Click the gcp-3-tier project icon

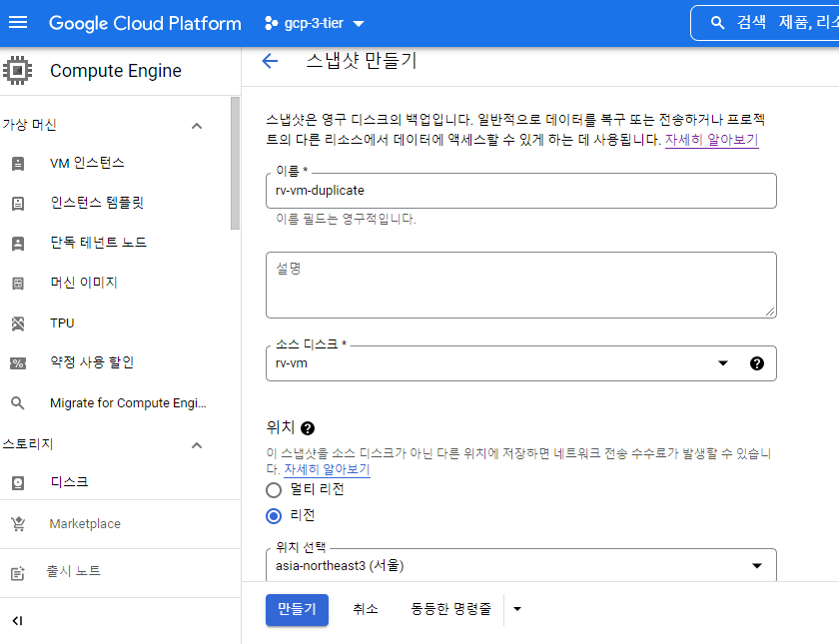271,23
